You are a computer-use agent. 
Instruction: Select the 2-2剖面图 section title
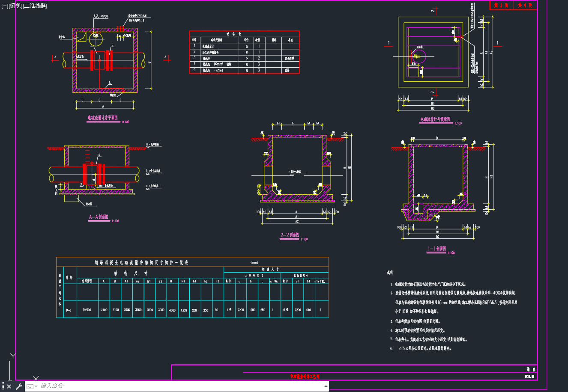click(x=290, y=235)
